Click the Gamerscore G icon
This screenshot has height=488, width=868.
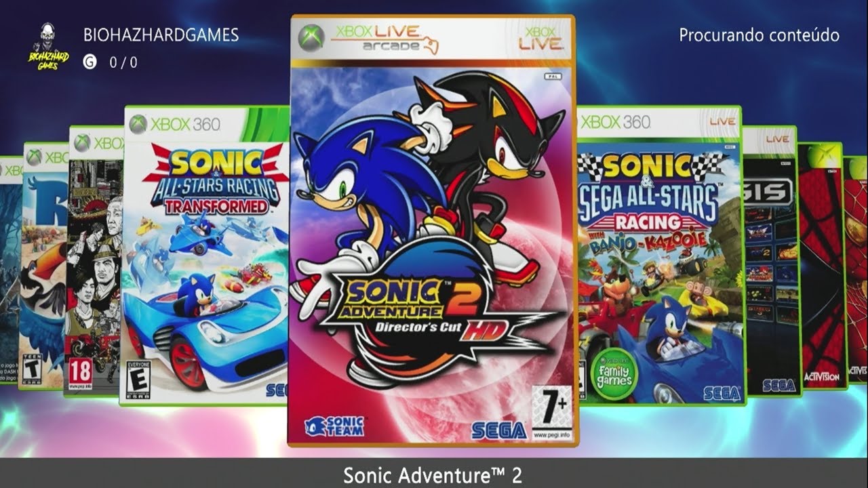90,62
